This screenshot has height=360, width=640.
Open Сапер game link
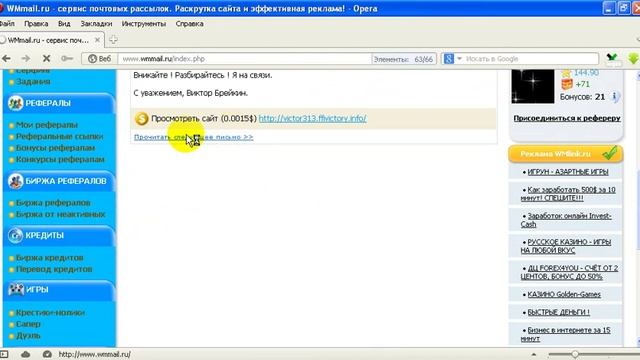pyautogui.click(x=28, y=324)
